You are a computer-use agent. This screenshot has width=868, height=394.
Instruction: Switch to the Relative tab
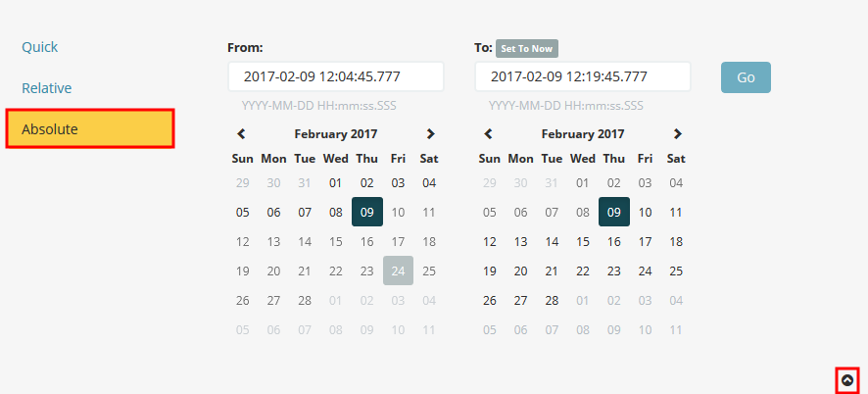[x=46, y=88]
